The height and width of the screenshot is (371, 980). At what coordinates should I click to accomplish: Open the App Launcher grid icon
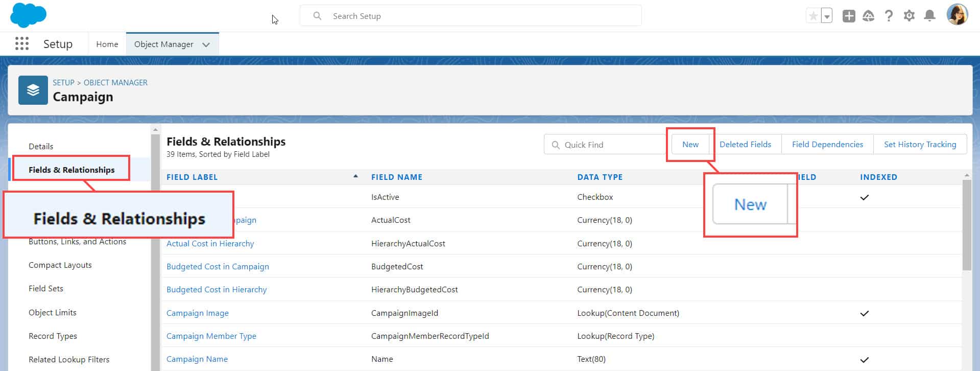pos(22,44)
